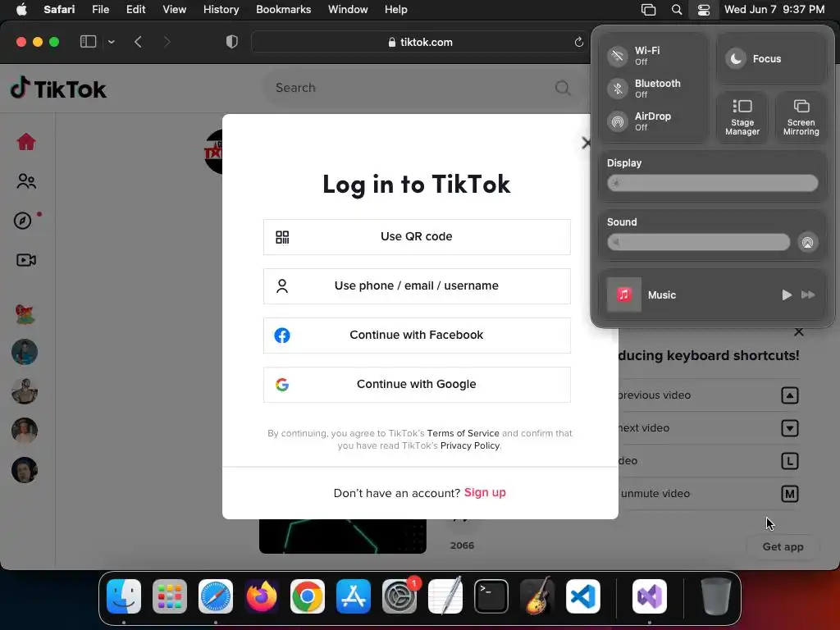Open Launchpad from the Dock

point(170,596)
